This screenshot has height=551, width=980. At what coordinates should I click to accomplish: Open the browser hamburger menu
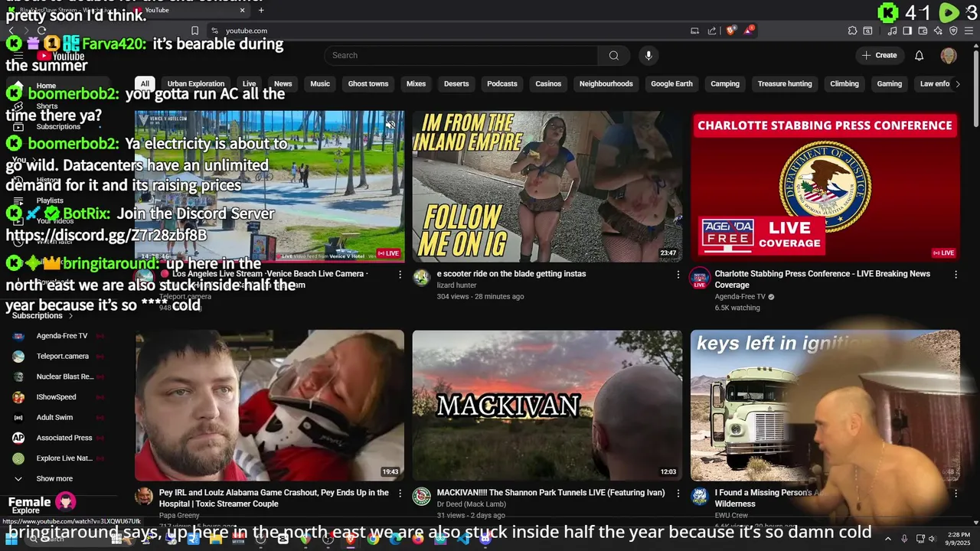[x=969, y=31]
